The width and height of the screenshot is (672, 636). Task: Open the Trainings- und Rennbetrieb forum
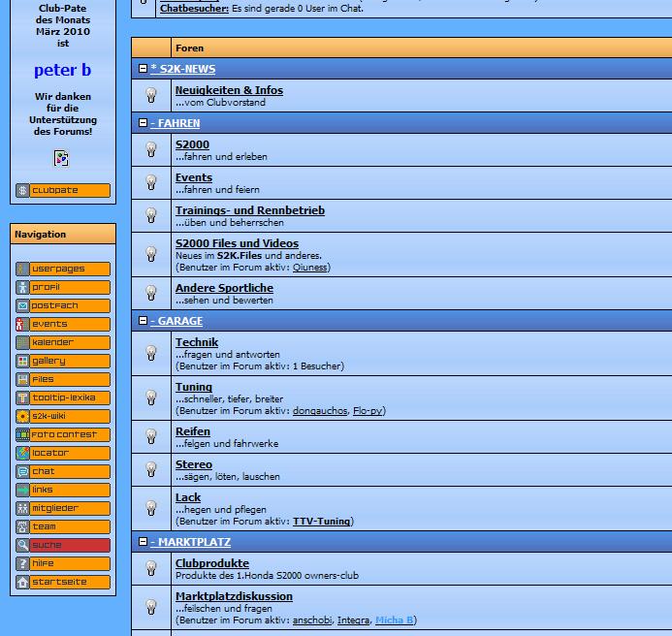[249, 210]
